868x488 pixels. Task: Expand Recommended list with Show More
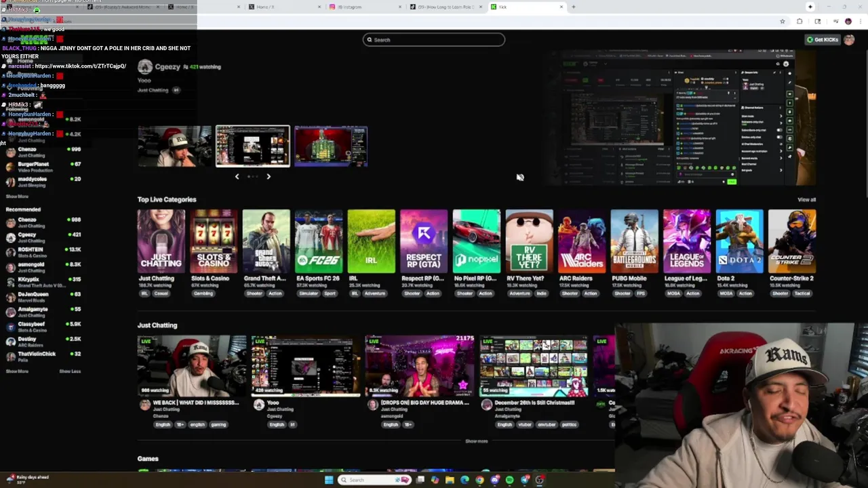click(17, 371)
